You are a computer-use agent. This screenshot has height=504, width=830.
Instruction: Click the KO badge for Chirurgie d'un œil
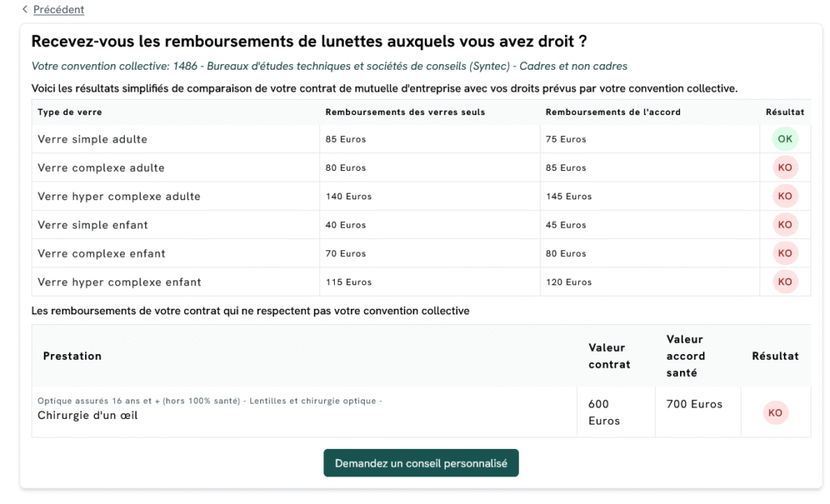[775, 412]
